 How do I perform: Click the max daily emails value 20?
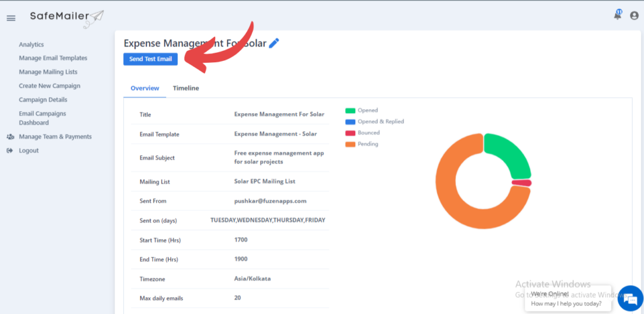(x=237, y=298)
